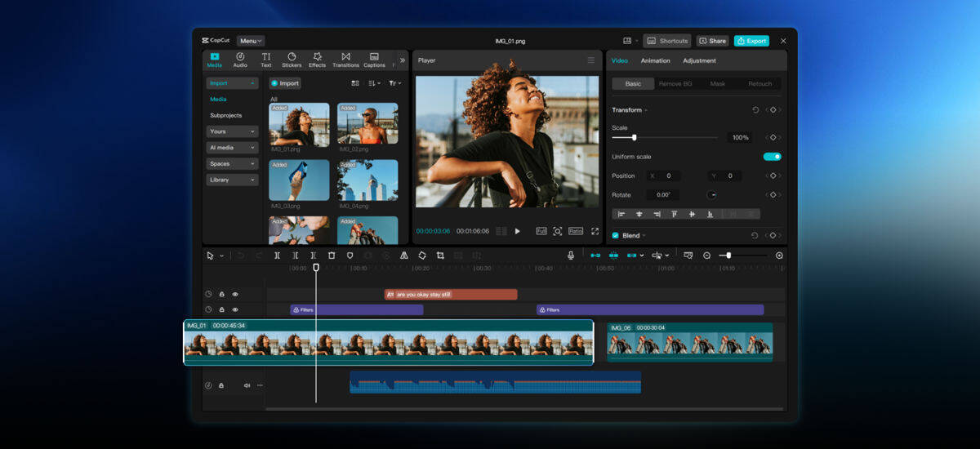This screenshot has height=449, width=980.
Task: Expand the AI media section
Action: [x=232, y=148]
